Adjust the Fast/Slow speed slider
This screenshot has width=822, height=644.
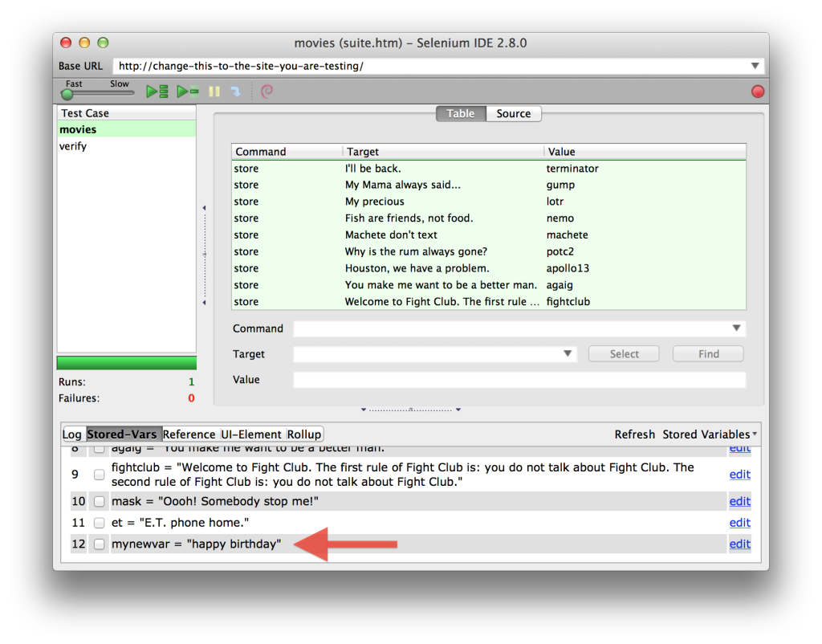(67, 94)
